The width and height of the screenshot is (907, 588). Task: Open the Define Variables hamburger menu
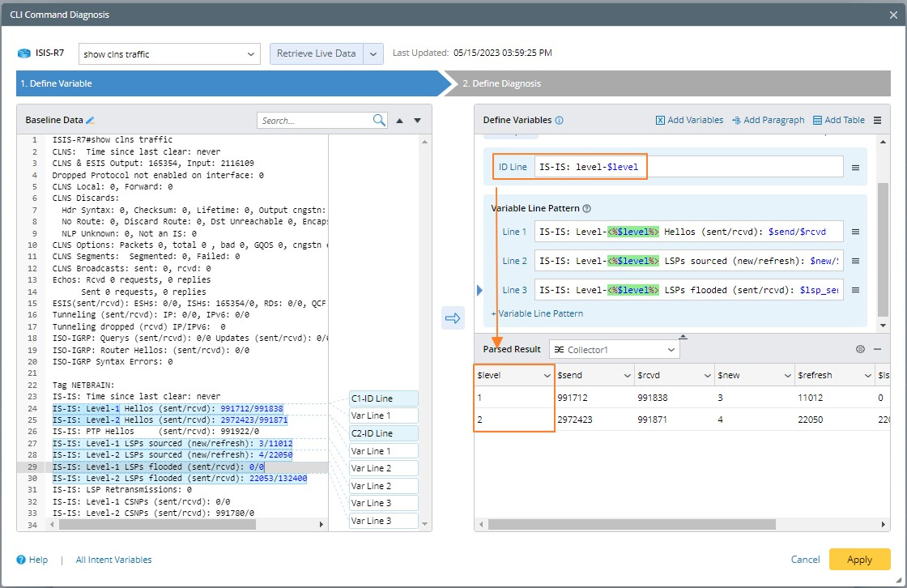coord(877,120)
